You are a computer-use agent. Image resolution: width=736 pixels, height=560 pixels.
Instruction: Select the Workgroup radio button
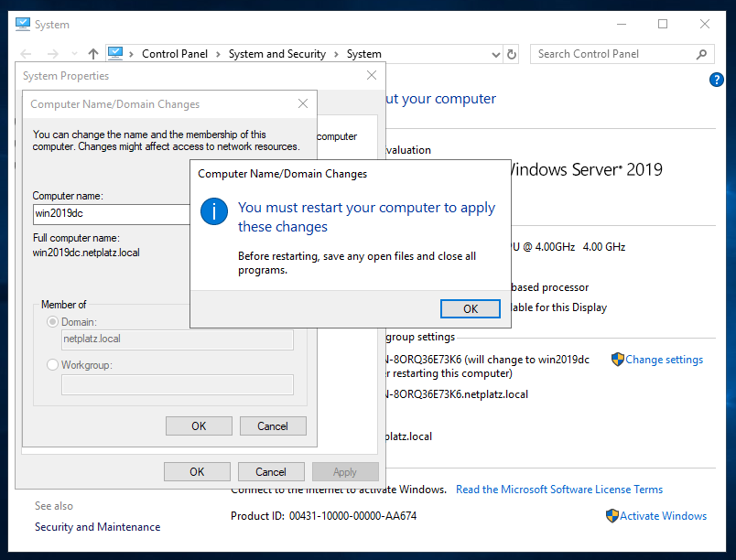click(x=52, y=364)
